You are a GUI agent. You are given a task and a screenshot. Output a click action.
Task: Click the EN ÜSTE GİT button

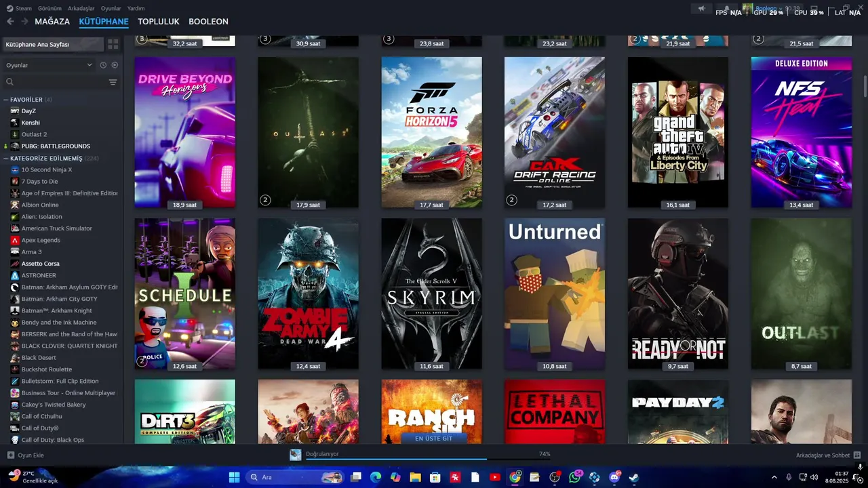[x=433, y=439]
